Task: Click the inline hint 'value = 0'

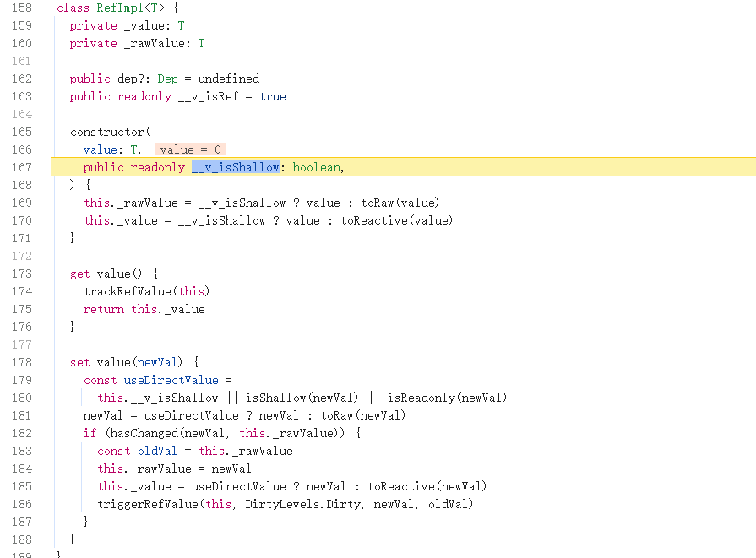Action: point(190,149)
